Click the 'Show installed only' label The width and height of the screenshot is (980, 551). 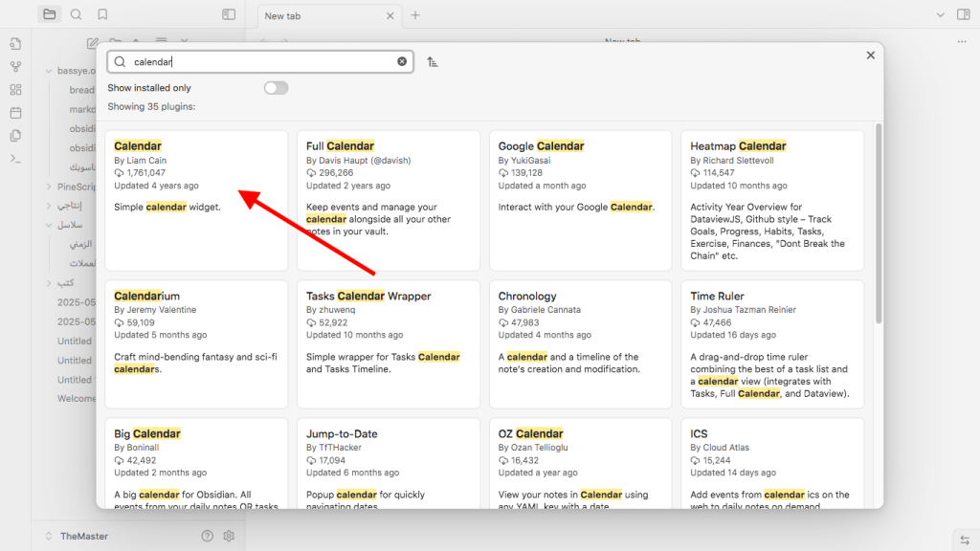[x=149, y=88]
